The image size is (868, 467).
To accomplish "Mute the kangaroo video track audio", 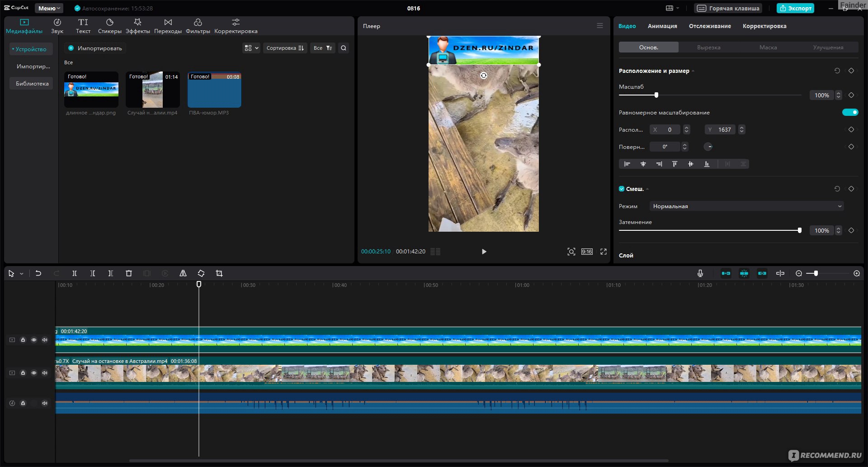I will coord(45,373).
